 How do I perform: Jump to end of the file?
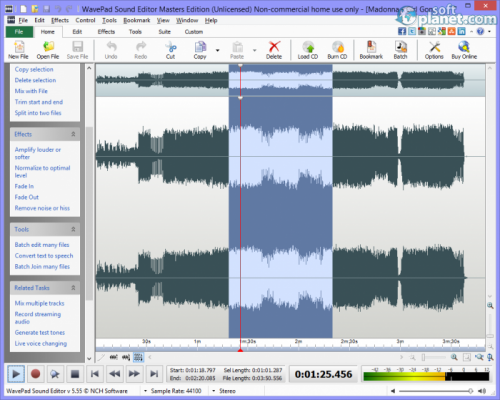(x=154, y=374)
